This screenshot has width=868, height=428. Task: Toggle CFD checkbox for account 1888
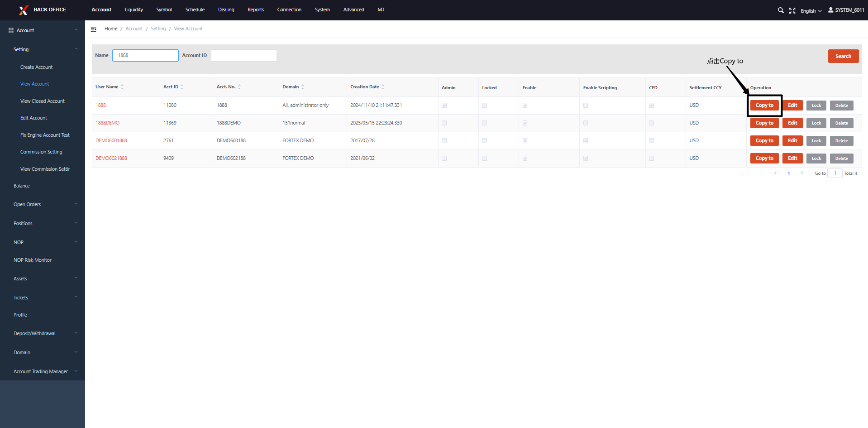(x=651, y=106)
